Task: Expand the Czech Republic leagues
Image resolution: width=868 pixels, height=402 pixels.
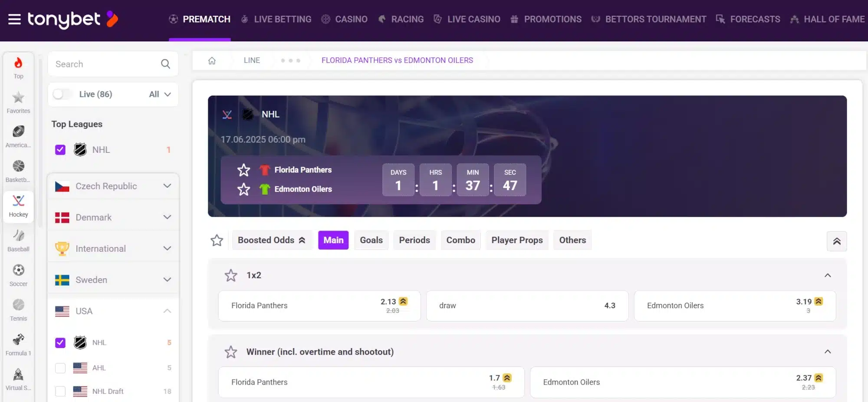Action: coord(113,186)
